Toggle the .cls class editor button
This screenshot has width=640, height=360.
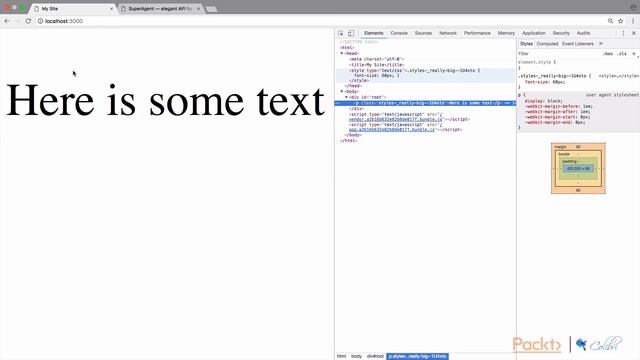pyautogui.click(x=622, y=53)
